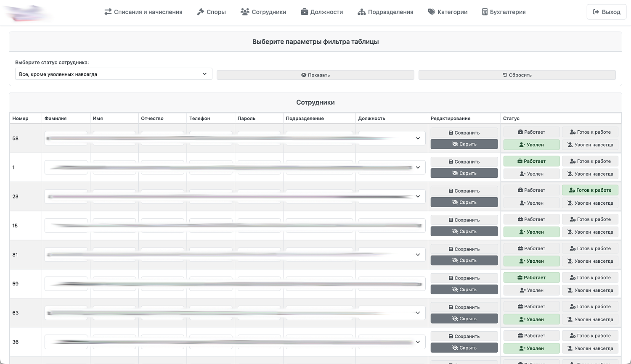Set employee 58 status to Работает

tap(531, 132)
